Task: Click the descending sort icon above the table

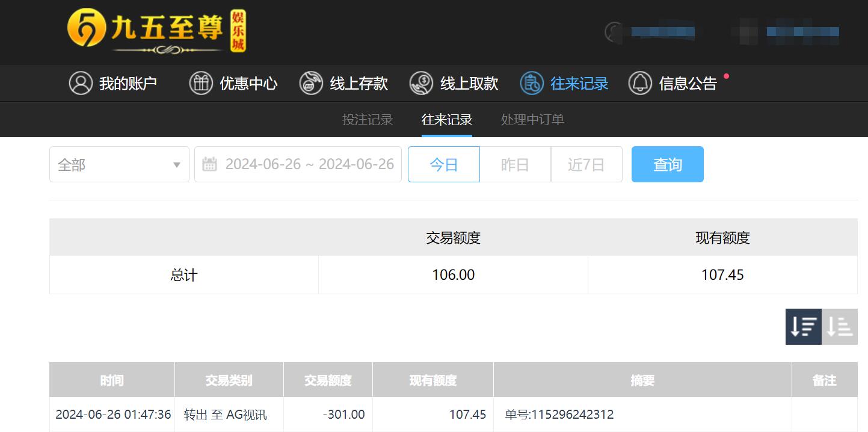Action: [803, 327]
